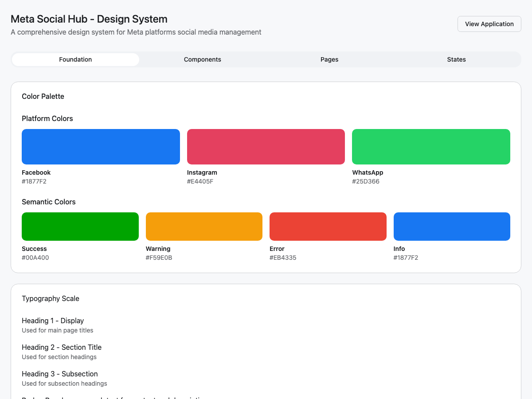Click the #1877F2 hex code under Info
Screen dimensions: 532x399
[406, 258]
